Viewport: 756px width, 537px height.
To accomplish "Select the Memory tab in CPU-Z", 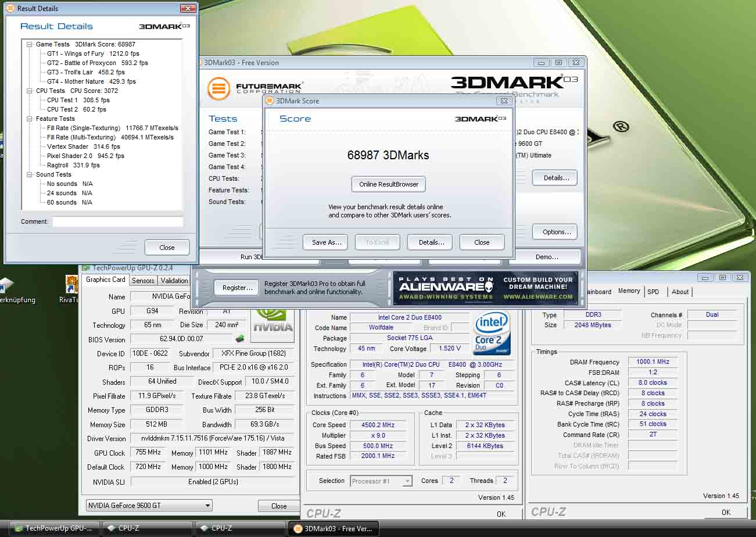I will [x=629, y=291].
